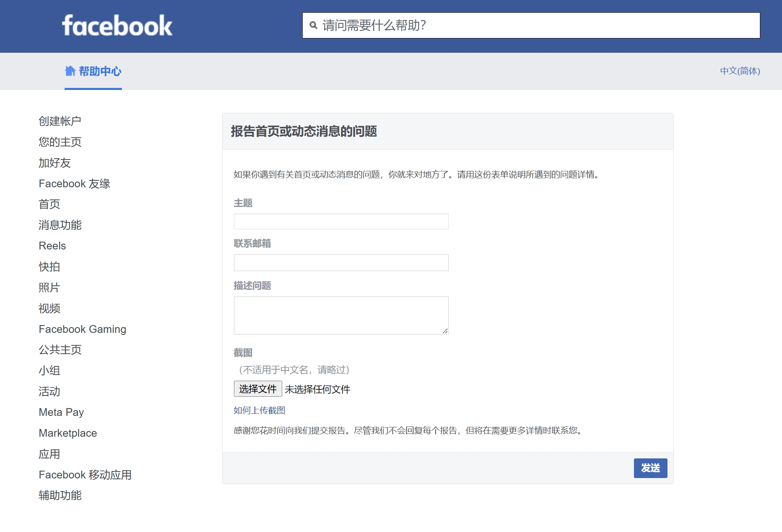The height and width of the screenshot is (532, 782).
Task: Click the 主题 input field
Action: (x=341, y=221)
